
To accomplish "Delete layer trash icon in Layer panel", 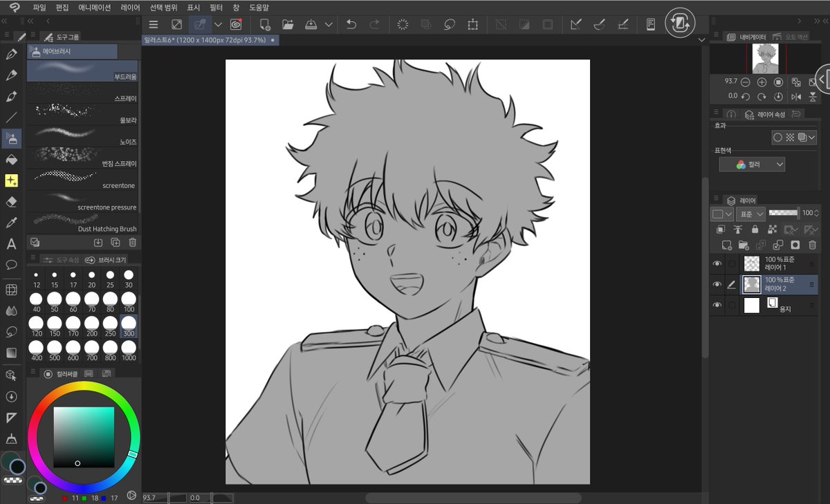I will click(813, 245).
